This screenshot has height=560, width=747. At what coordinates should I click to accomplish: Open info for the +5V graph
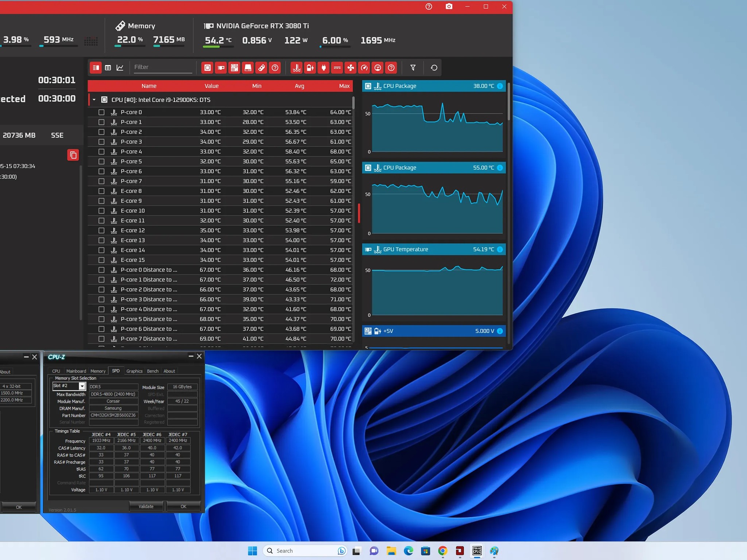click(x=500, y=331)
